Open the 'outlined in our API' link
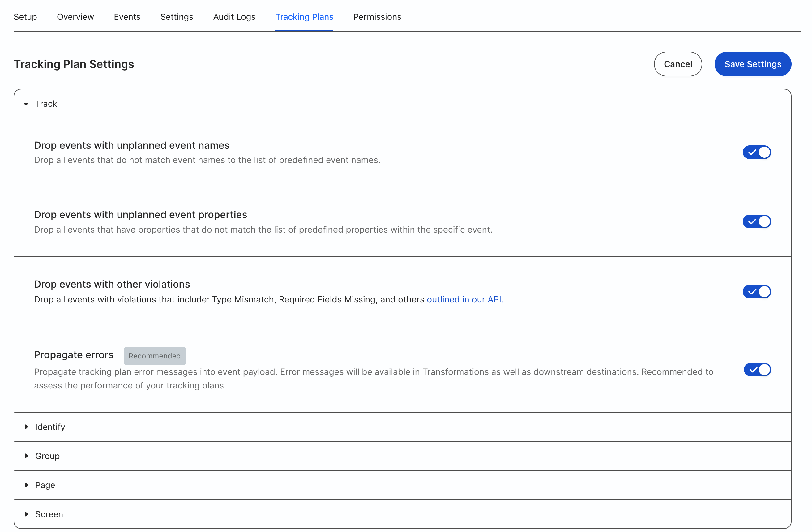812x532 pixels. 465,299
